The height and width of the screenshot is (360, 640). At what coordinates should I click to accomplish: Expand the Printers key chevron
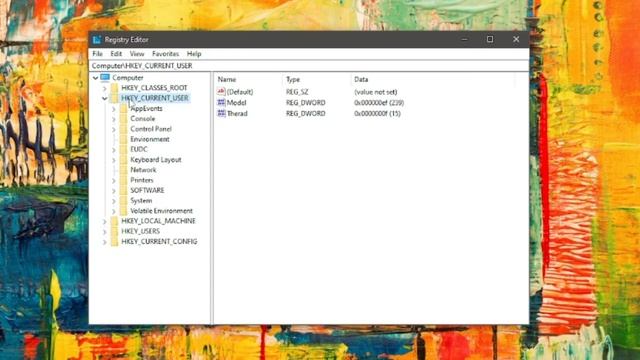click(x=114, y=180)
